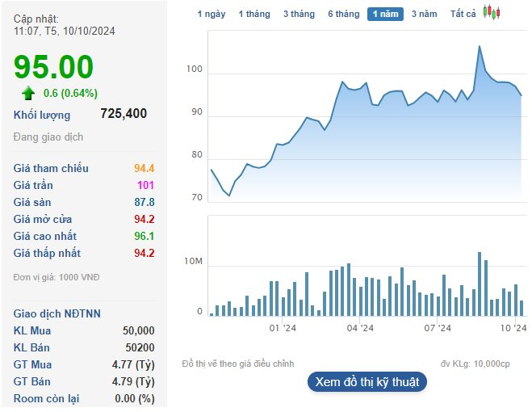Choose the 6 tháng time range
Image resolution: width=532 pixels, height=412 pixels.
click(343, 14)
